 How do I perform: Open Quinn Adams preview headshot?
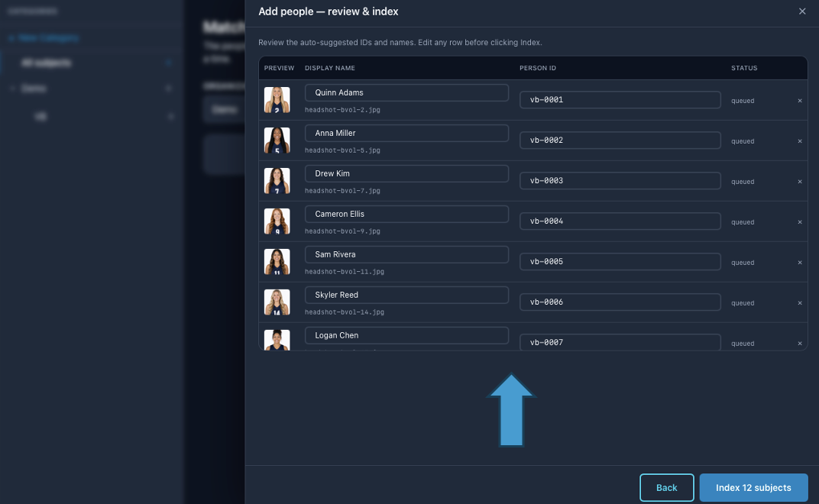277,100
